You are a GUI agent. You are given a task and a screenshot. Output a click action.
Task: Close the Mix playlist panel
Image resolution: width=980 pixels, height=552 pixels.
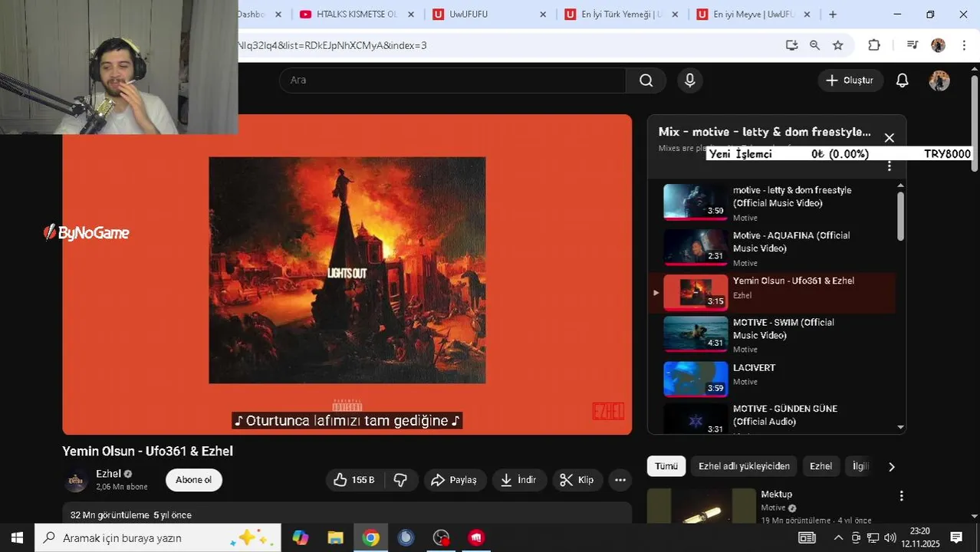(890, 138)
